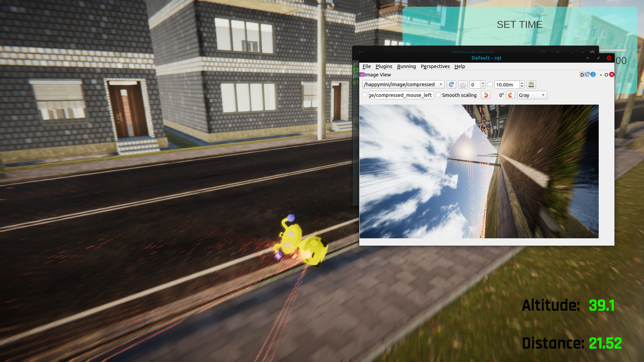
Task: Rotate image right with orange arrow
Action: click(x=510, y=95)
